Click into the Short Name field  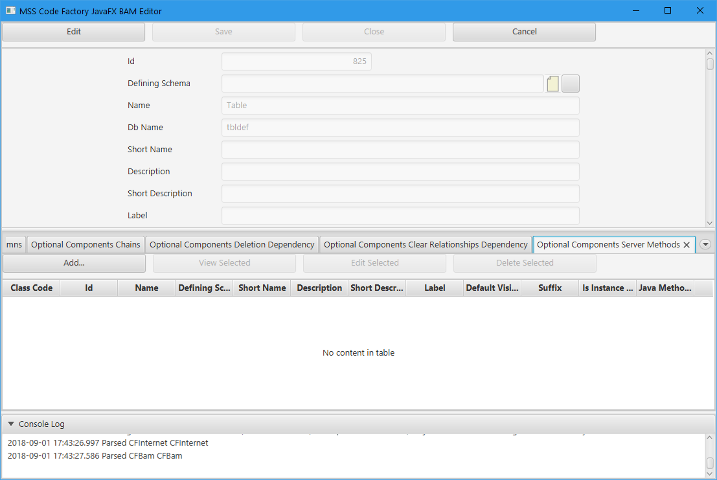400,150
